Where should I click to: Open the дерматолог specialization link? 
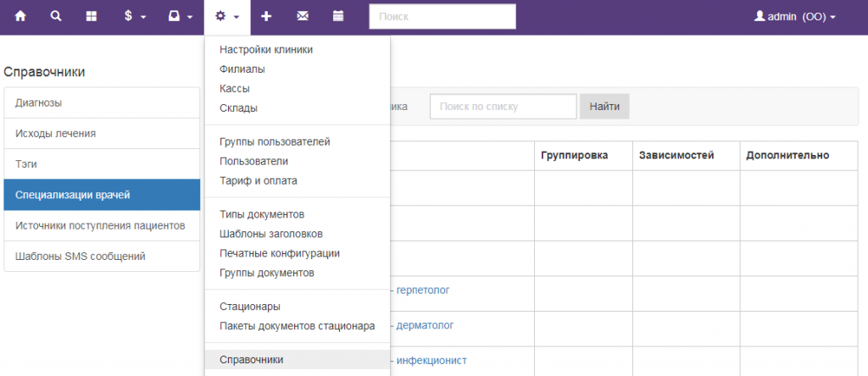(426, 325)
